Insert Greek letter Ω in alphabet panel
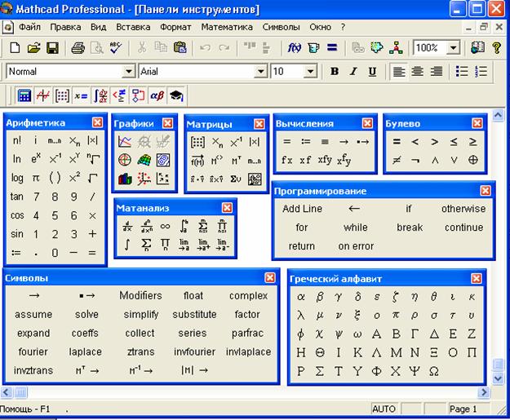Image resolution: width=510 pixels, height=420 pixels. coord(434,371)
